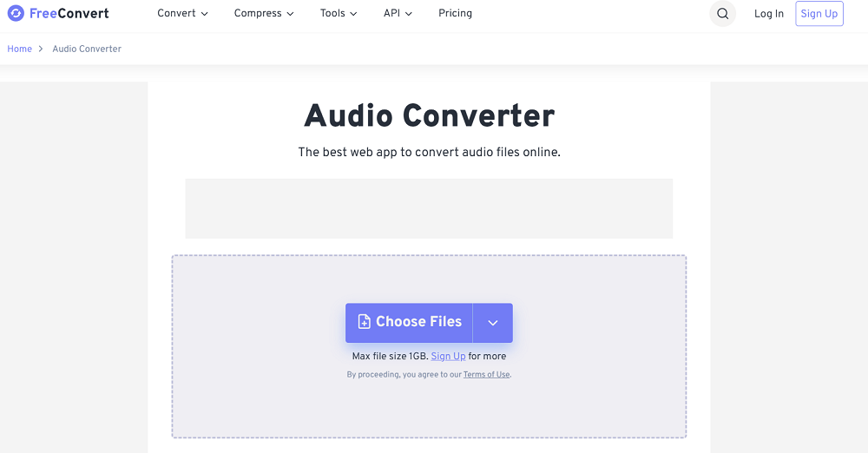Go to the Pricing page
This screenshot has width=868, height=453.
(x=455, y=13)
